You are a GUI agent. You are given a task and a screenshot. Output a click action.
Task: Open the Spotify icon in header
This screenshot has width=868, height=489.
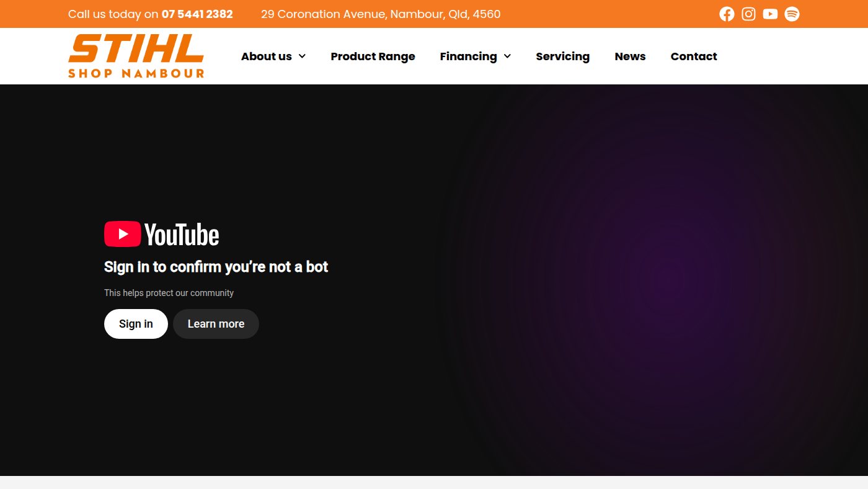(792, 14)
